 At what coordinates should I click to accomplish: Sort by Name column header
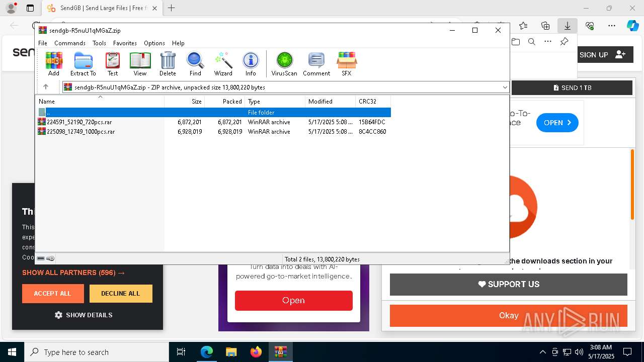[x=100, y=102]
